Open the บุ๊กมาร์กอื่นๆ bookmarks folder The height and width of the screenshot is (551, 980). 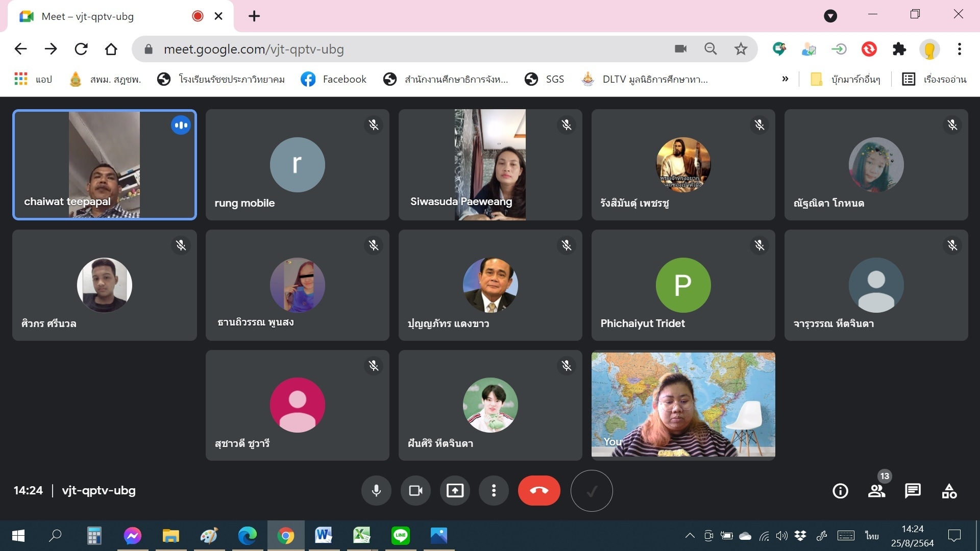(x=846, y=79)
